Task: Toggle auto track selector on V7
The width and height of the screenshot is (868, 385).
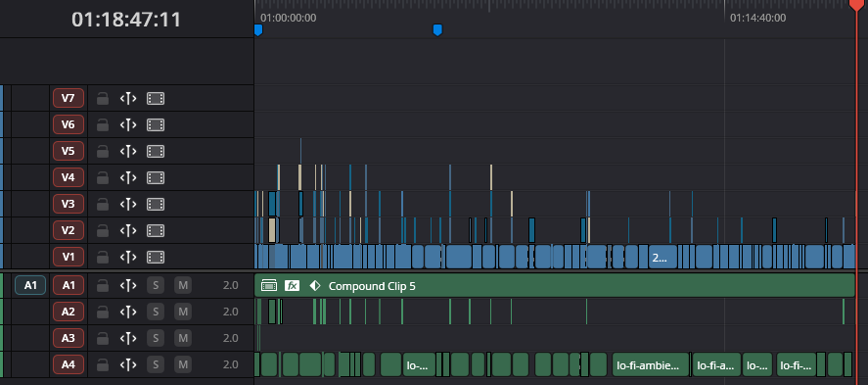Action: [128, 99]
